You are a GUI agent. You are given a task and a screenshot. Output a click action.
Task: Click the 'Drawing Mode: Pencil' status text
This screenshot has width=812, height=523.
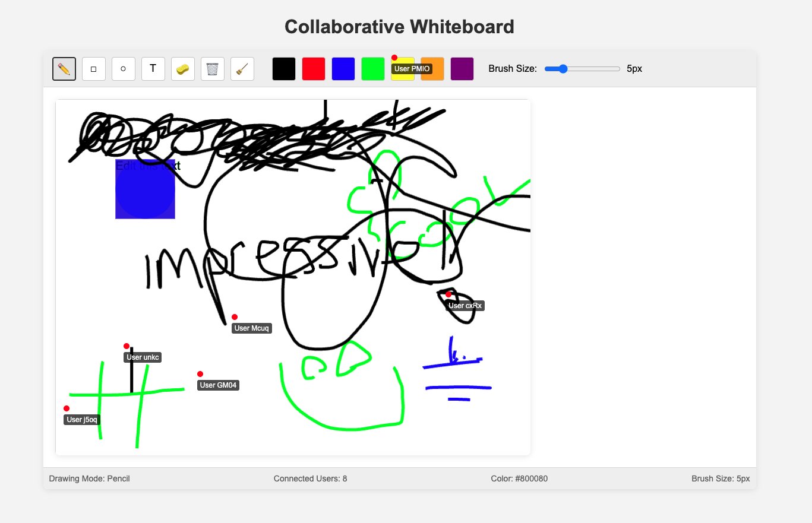pos(90,478)
